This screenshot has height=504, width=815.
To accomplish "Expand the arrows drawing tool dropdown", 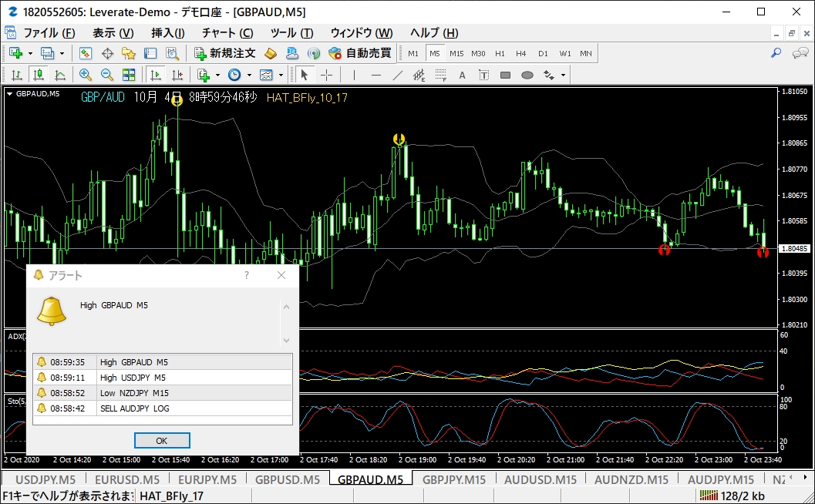I will (563, 76).
